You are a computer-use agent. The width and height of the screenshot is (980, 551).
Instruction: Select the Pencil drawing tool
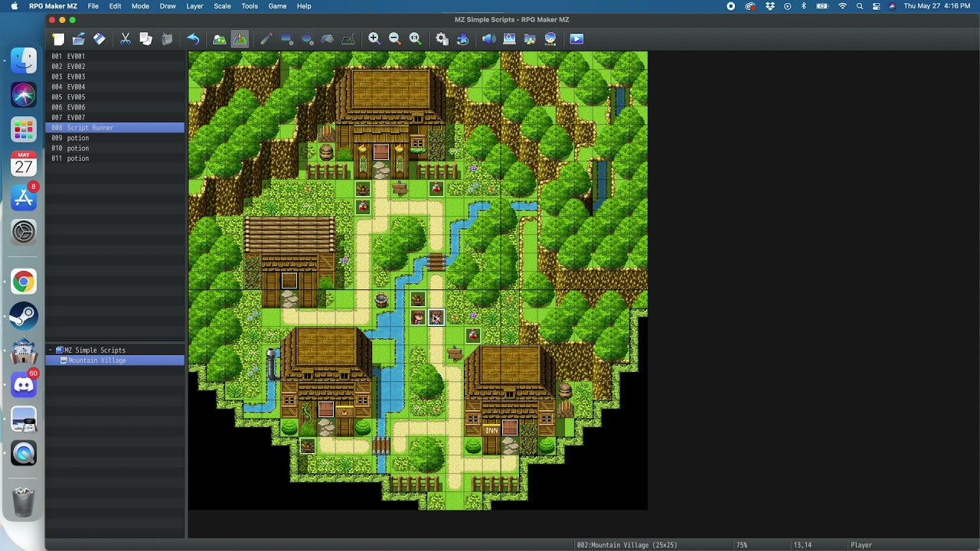point(266,39)
